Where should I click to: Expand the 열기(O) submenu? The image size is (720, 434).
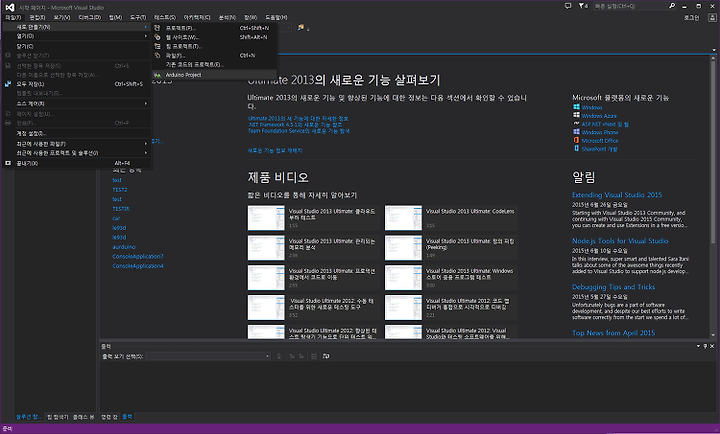pos(76,36)
